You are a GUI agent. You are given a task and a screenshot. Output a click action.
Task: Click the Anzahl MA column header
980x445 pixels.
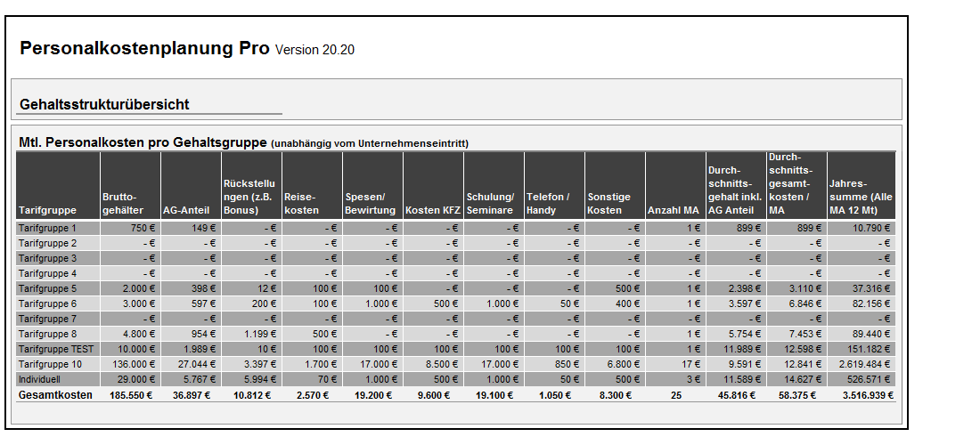(x=674, y=211)
